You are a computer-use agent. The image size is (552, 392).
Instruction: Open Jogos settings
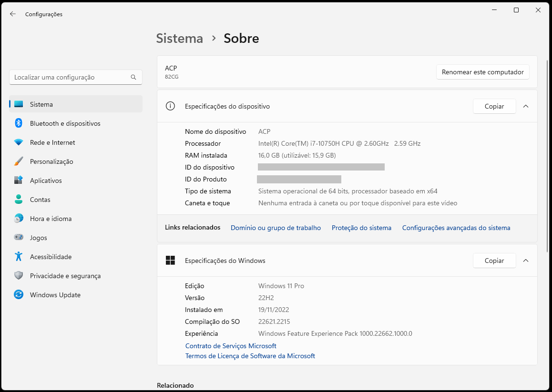(76, 238)
